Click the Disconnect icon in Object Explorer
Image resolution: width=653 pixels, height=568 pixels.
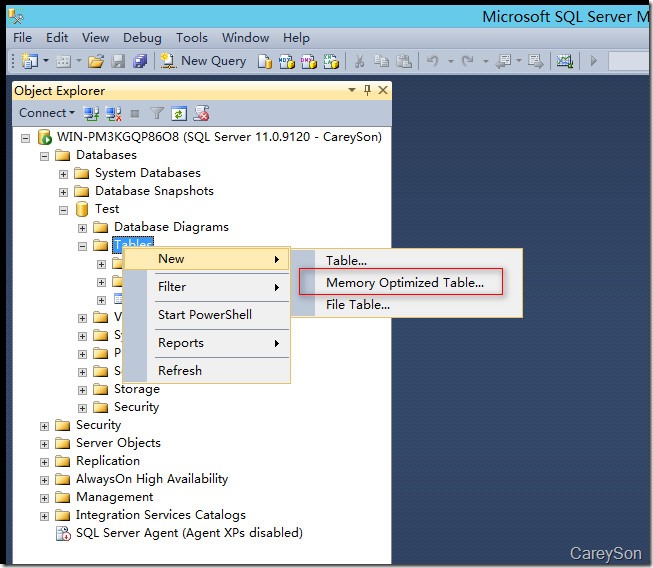coord(112,113)
